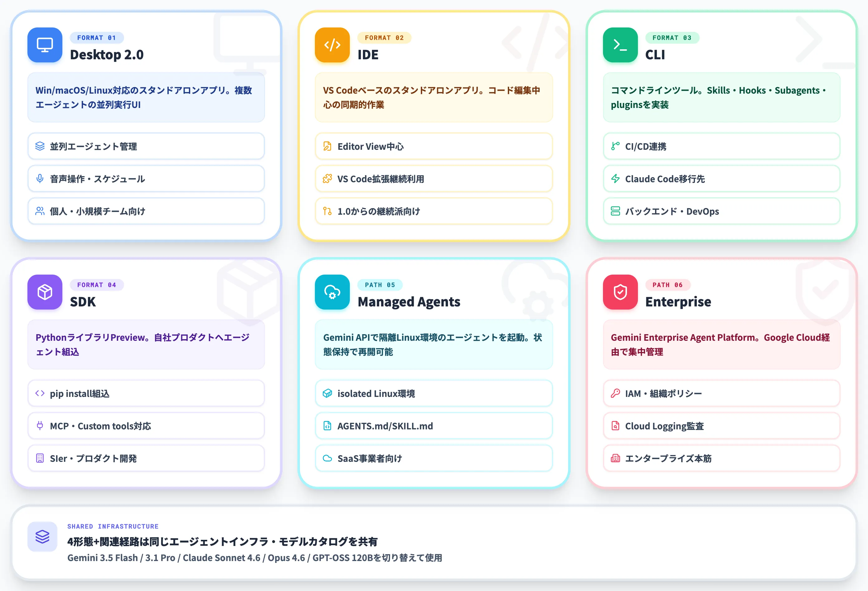Screen dimensions: 868x591
Task: Click the PATH 06 badge
Action: point(668,285)
